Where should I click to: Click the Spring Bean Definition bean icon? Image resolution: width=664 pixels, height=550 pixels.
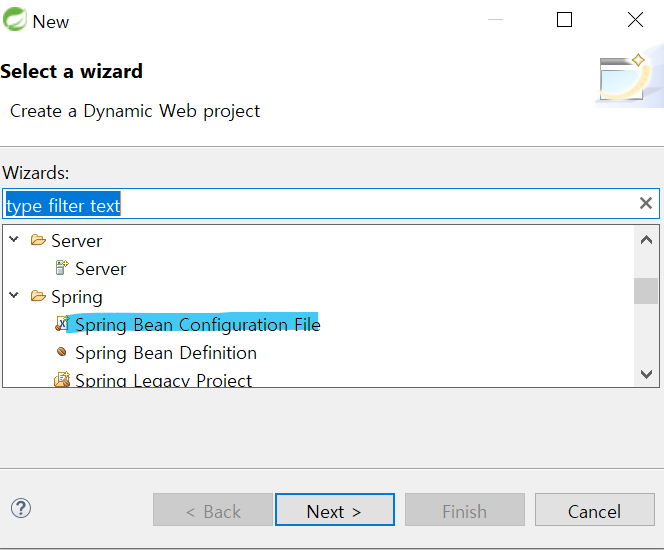(62, 352)
